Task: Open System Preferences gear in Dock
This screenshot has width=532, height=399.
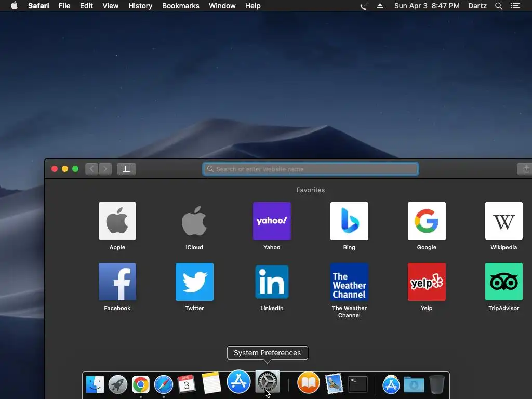Action: [x=268, y=382]
